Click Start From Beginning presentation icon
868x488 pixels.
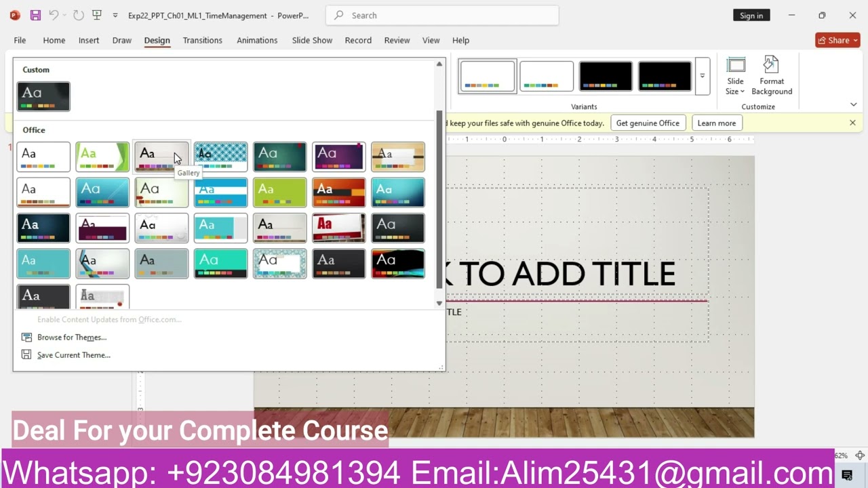(97, 15)
